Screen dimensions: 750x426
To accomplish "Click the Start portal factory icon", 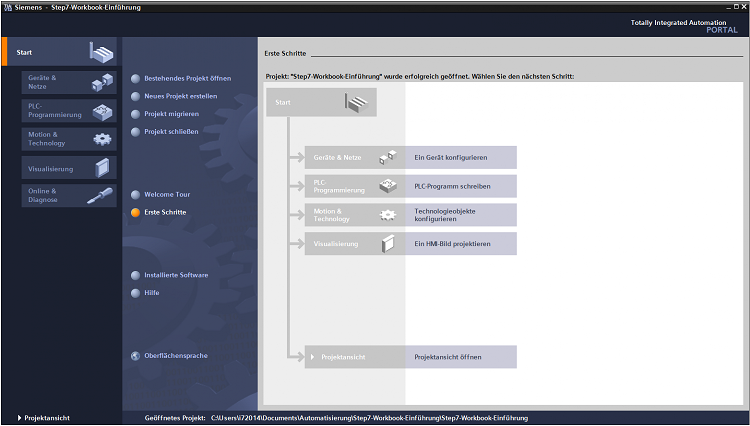I will coord(101,52).
